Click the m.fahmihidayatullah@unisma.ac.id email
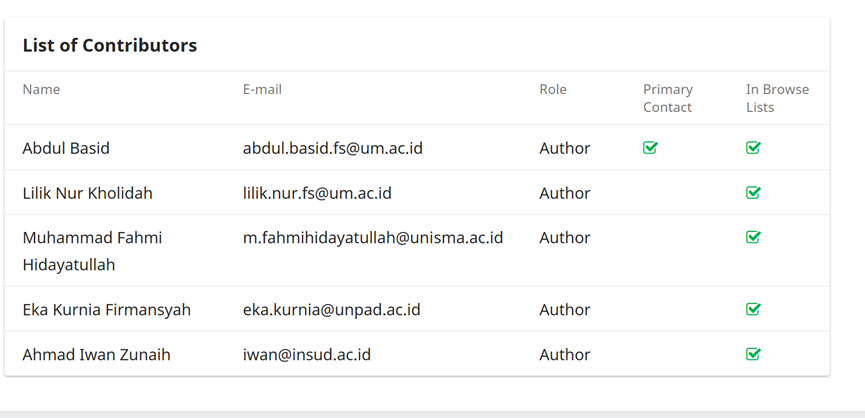 (373, 238)
